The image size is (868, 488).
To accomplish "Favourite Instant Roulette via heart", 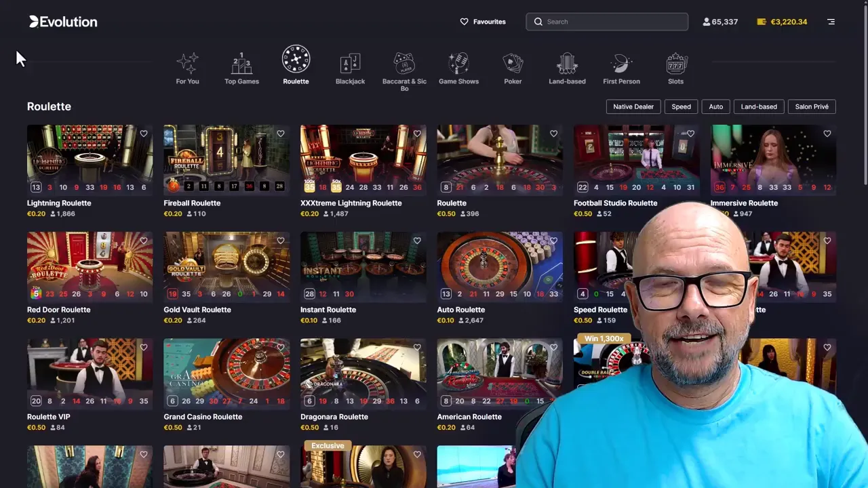I will 417,241.
